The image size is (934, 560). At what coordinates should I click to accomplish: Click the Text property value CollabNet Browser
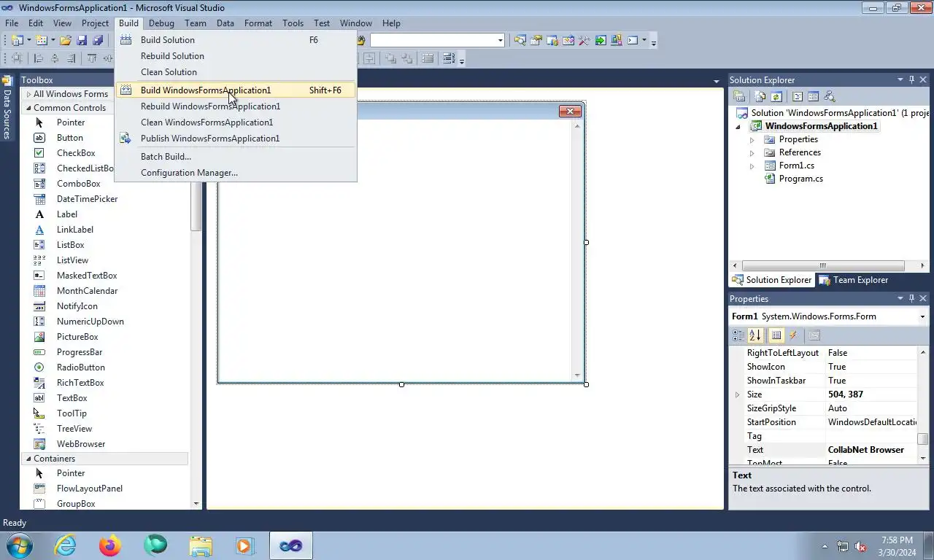pos(865,450)
